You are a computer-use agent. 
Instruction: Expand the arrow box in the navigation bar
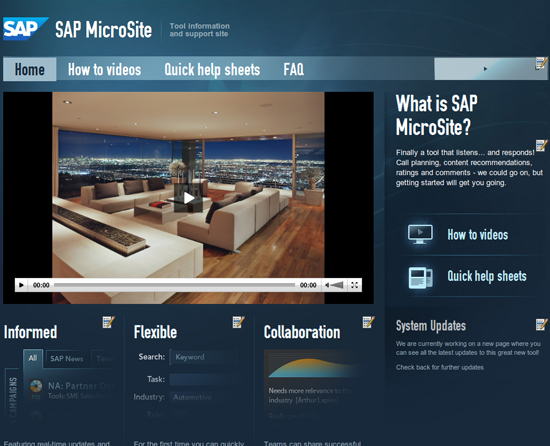(485, 69)
